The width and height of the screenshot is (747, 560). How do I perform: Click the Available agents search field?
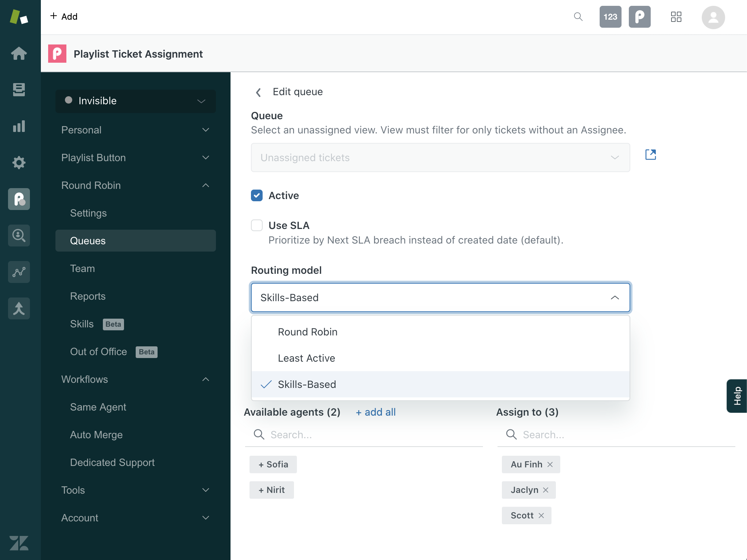point(364,435)
